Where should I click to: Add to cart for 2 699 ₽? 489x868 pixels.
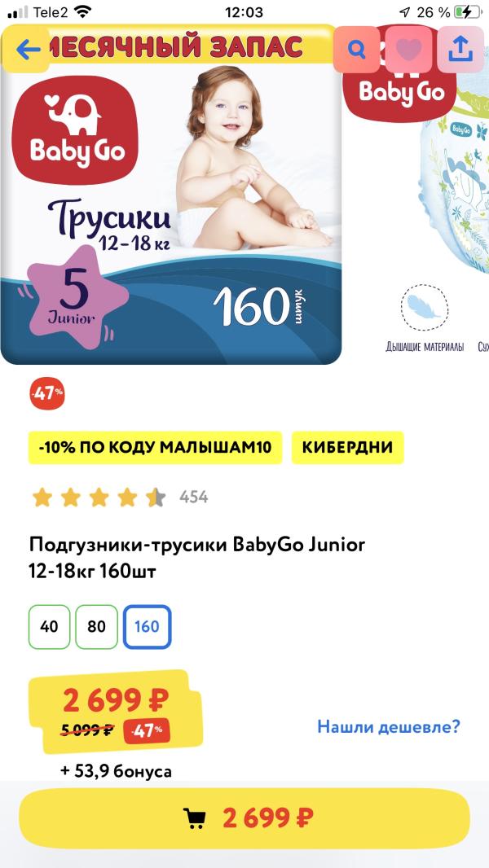click(244, 817)
